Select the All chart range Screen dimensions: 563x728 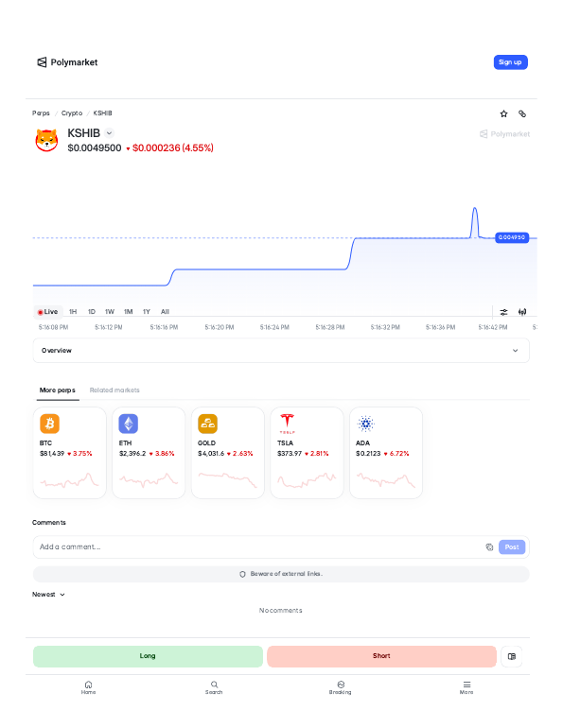(x=165, y=312)
